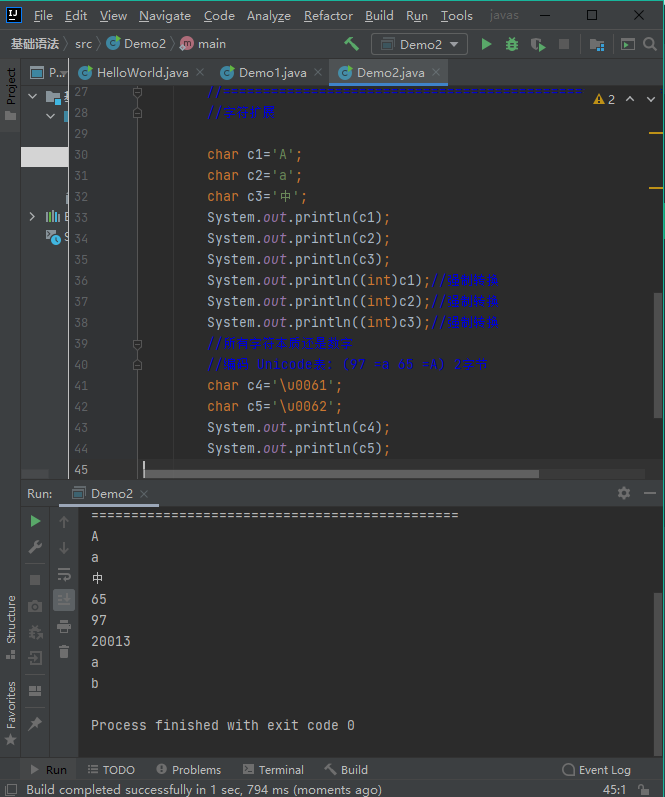Rerun Demo2 in the Run panel
Image resolution: width=665 pixels, height=797 pixels.
click(35, 521)
